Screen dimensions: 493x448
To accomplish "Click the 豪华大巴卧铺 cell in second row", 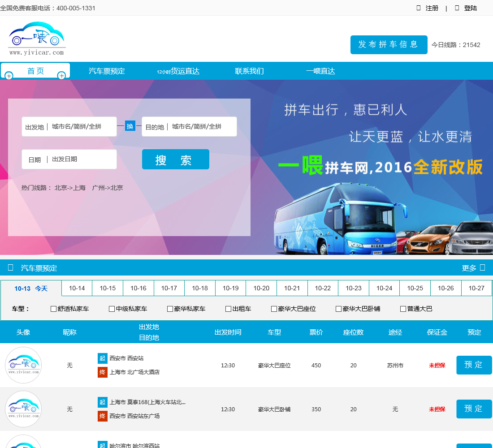I will [x=274, y=409].
